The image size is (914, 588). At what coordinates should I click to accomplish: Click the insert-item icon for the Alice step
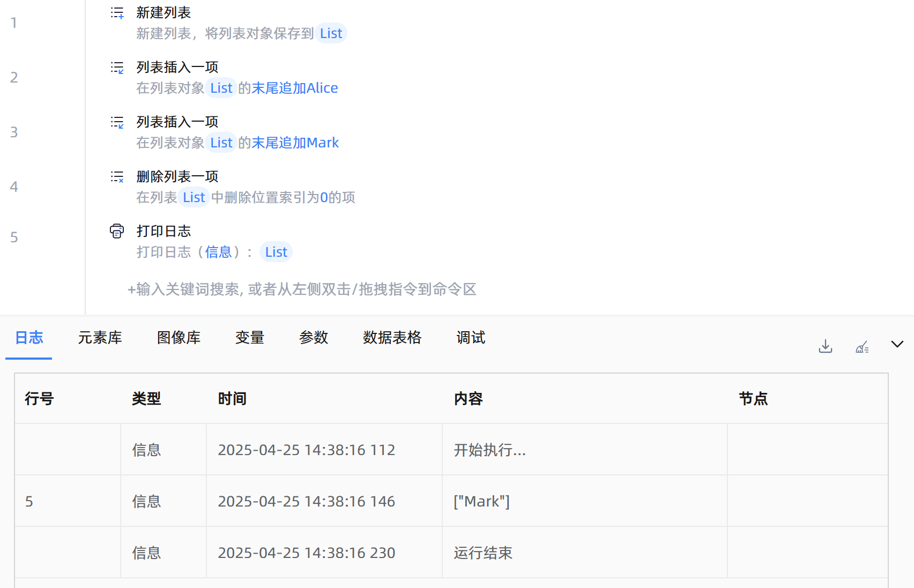117,68
